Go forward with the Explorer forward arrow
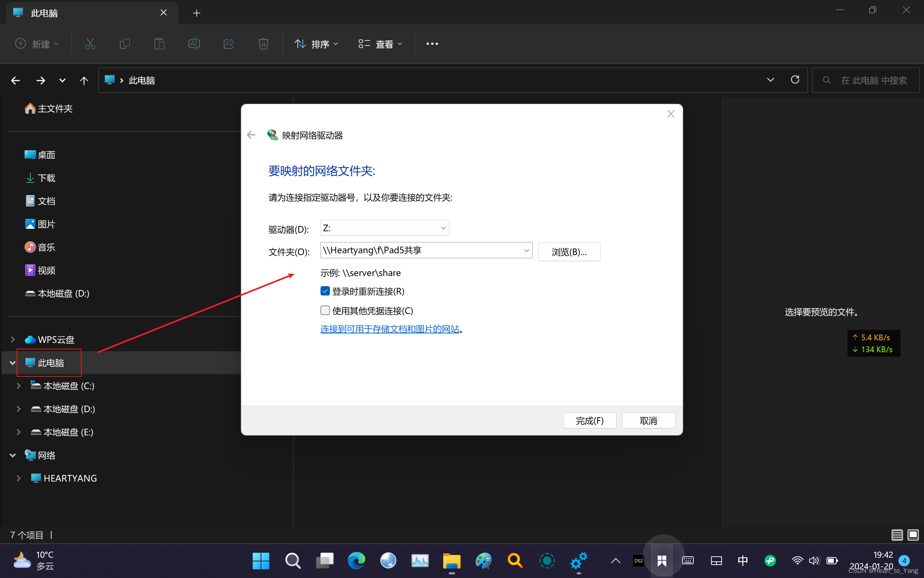 [x=40, y=80]
